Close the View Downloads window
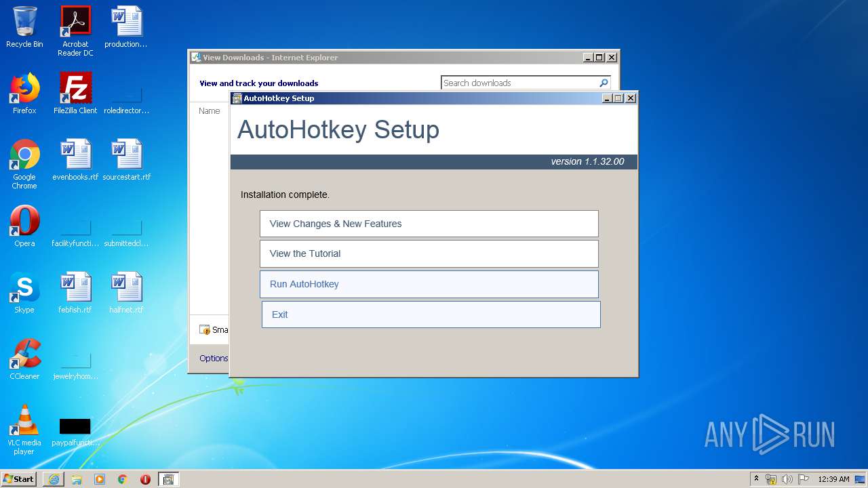This screenshot has height=488, width=868. pos(612,58)
